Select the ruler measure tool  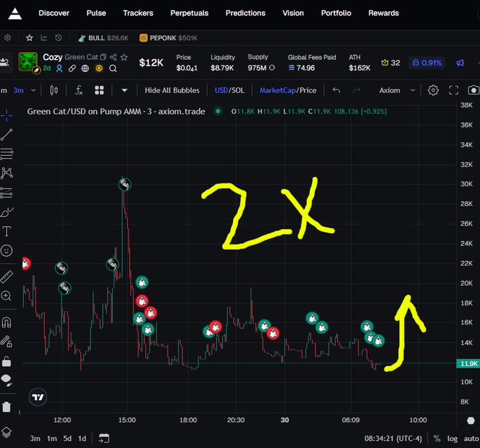pos(6,277)
